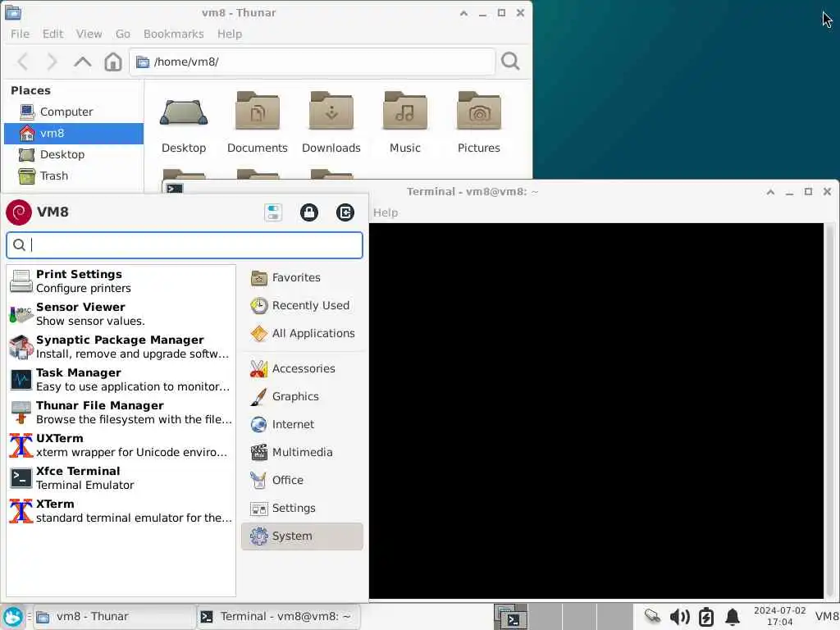This screenshot has width=840, height=630.
Task: Click the VM8 Debian user icon
Action: pyautogui.click(x=19, y=212)
